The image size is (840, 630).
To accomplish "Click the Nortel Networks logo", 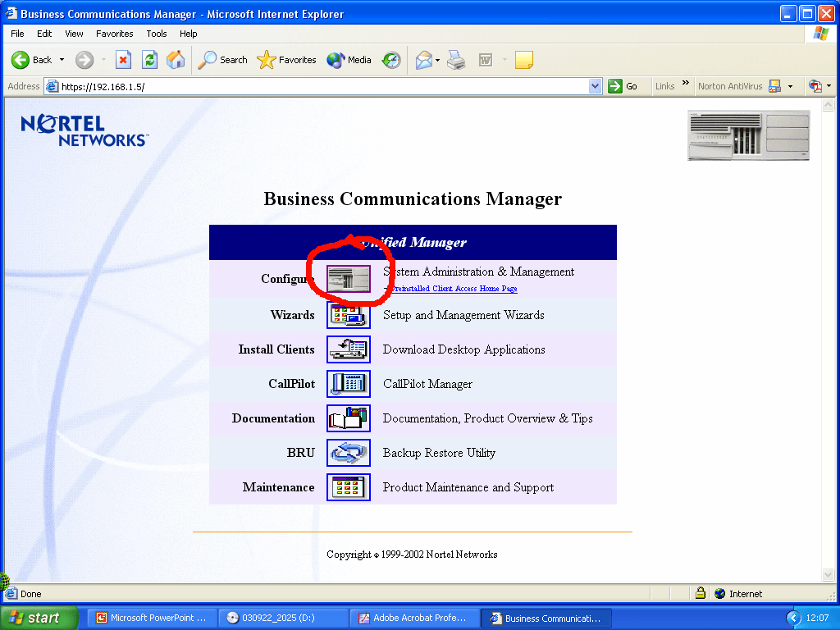I will 84,130.
